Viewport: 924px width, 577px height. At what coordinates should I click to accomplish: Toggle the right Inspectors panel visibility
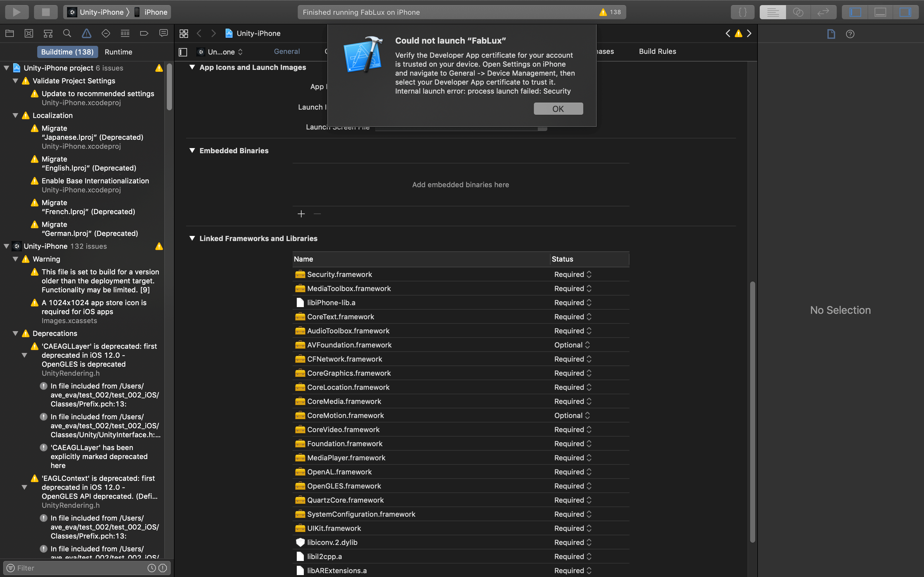pyautogui.click(x=905, y=12)
